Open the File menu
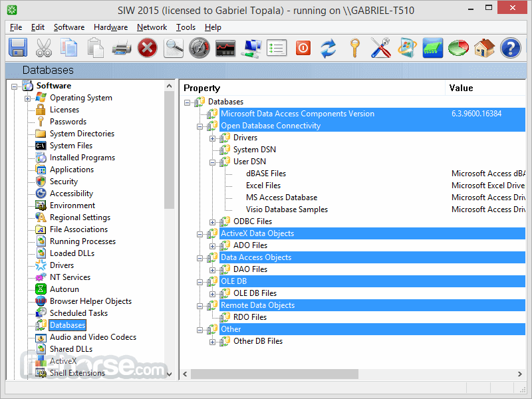 [x=16, y=27]
